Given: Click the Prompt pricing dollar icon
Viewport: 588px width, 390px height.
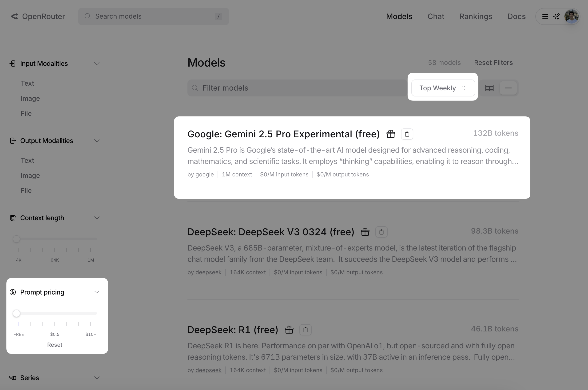Looking at the screenshot, I should pos(13,292).
